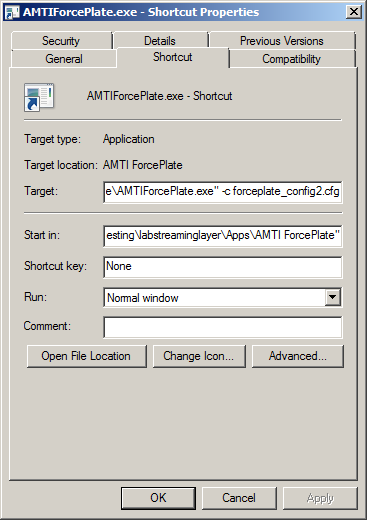Viewport: 367px width, 520px height.
Task: Focus the Target text field
Action: [x=222, y=192]
